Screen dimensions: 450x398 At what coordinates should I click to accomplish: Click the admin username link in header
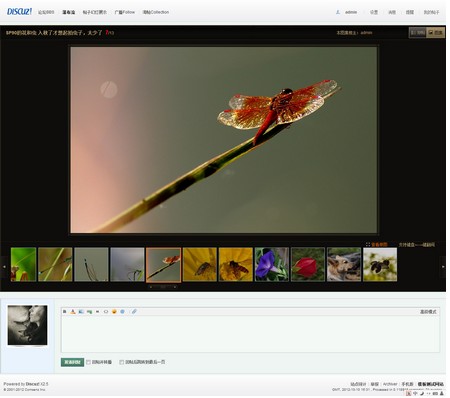351,12
